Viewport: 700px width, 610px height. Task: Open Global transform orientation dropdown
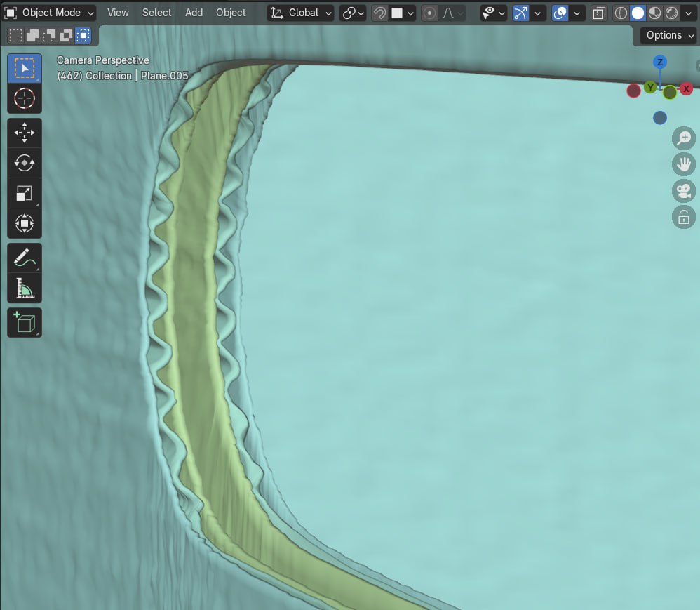[301, 13]
